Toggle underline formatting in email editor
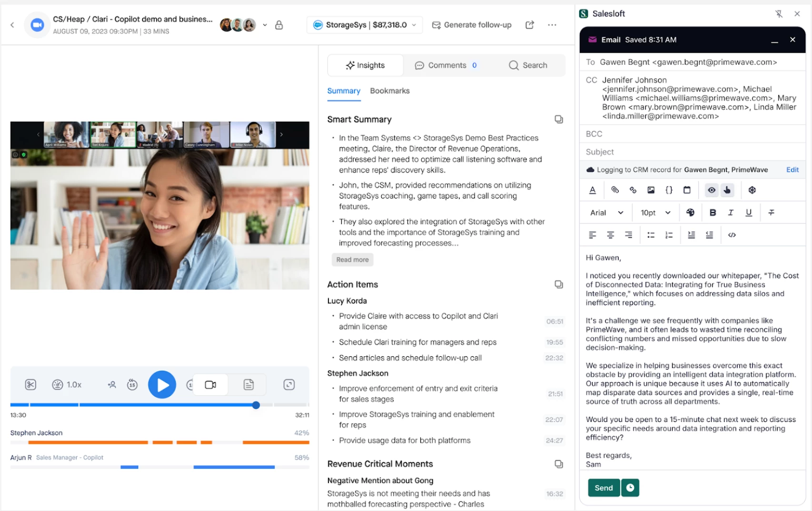 [749, 213]
